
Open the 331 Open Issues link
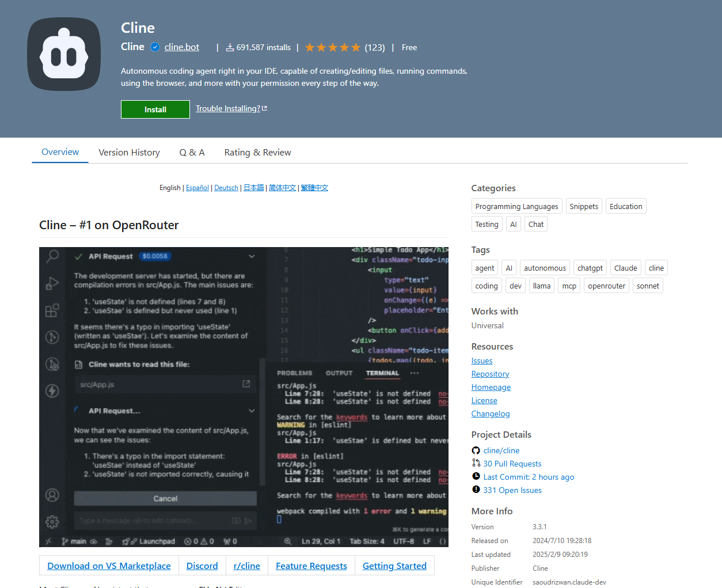[512, 490]
